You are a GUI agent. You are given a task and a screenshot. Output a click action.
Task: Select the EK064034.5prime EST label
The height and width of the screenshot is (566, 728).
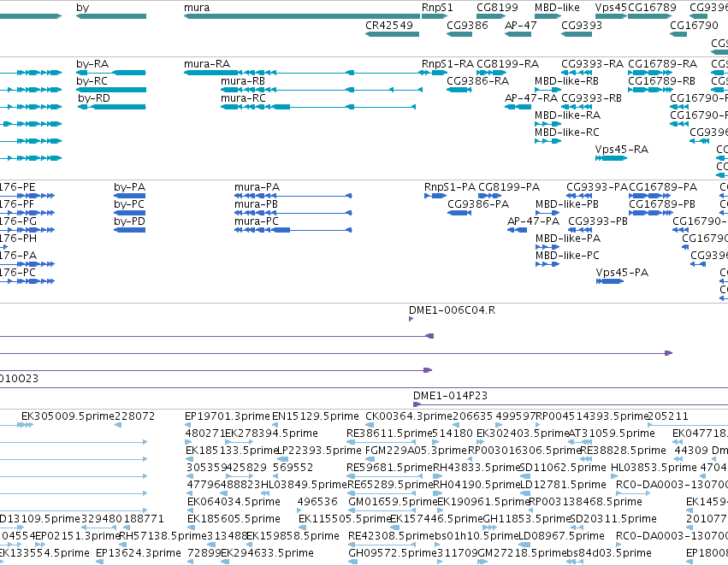click(x=234, y=502)
